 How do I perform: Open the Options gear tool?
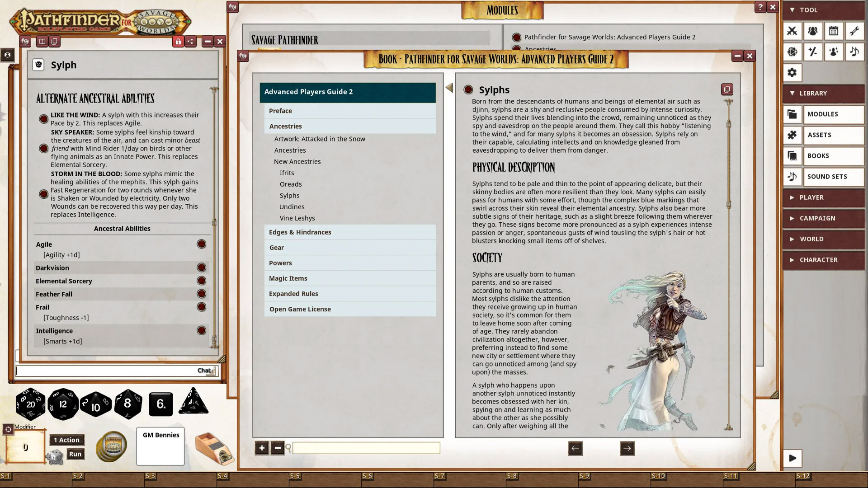[x=792, y=72]
